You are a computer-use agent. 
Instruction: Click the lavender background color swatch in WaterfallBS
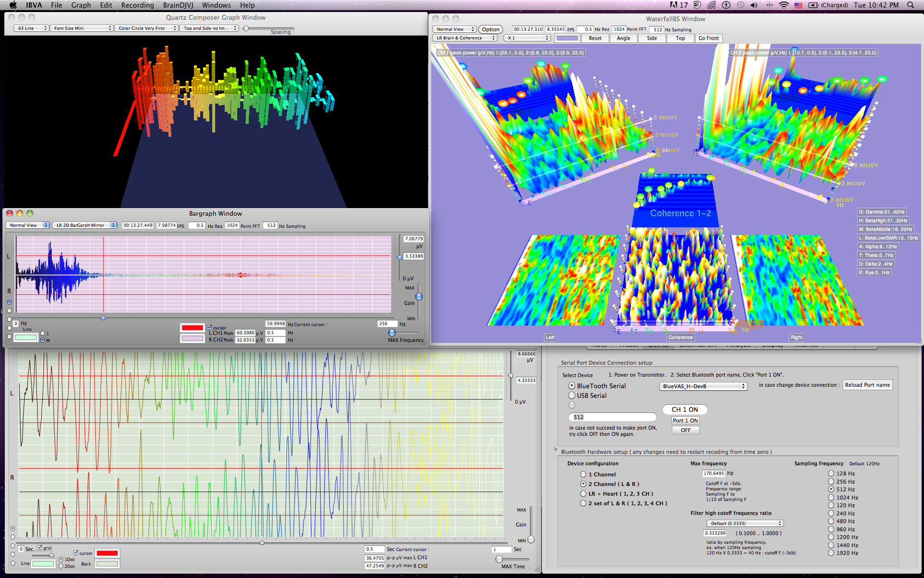click(567, 38)
